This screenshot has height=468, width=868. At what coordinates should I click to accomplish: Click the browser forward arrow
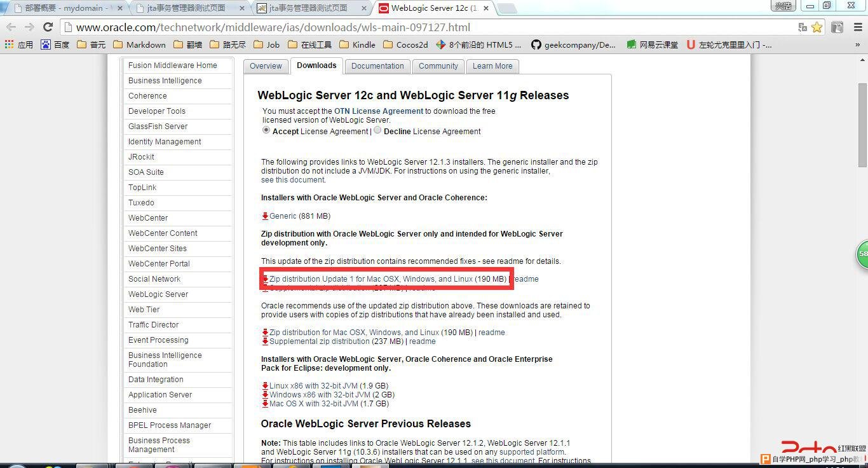pyautogui.click(x=29, y=27)
